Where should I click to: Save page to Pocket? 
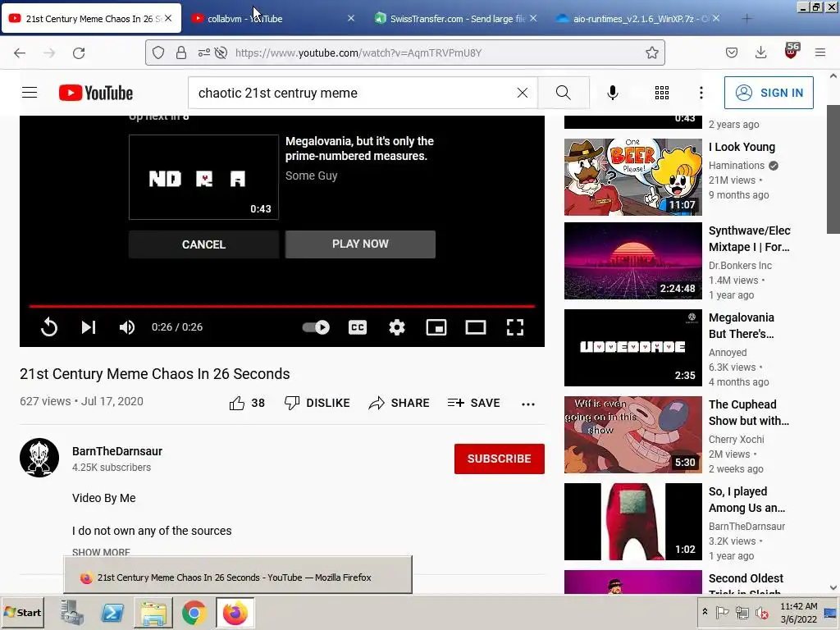click(731, 52)
